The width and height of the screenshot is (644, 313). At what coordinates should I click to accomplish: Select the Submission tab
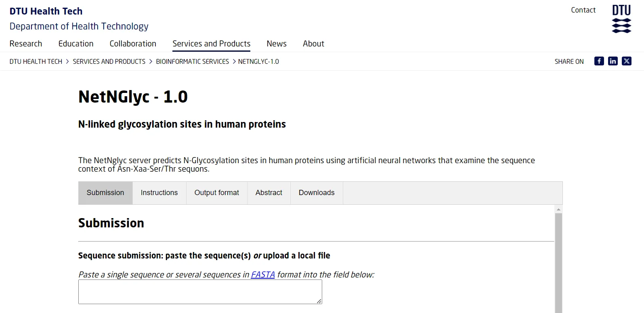pos(105,193)
